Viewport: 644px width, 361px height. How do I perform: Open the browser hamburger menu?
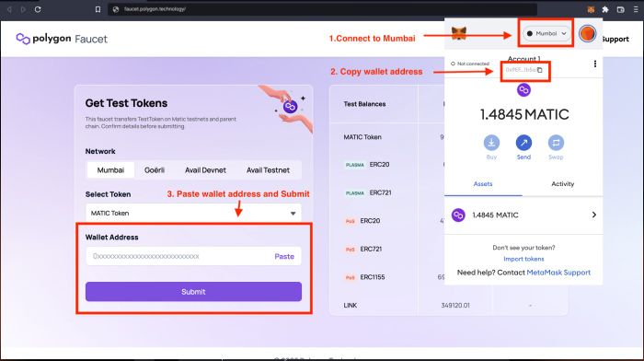click(636, 9)
